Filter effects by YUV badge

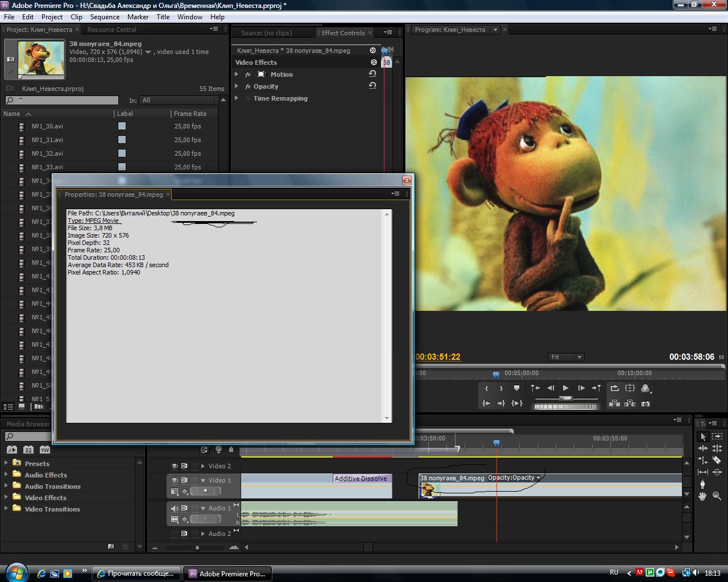[x=44, y=450]
